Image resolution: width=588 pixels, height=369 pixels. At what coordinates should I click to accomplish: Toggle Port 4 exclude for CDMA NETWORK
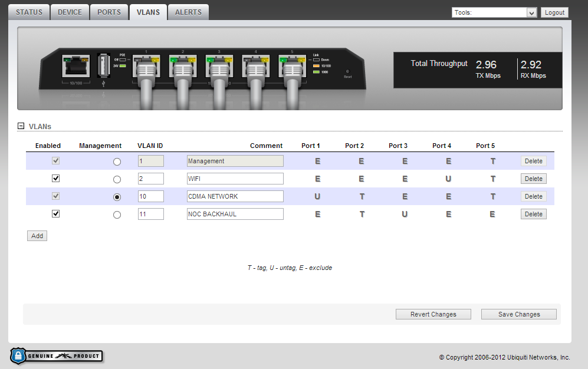tap(448, 196)
